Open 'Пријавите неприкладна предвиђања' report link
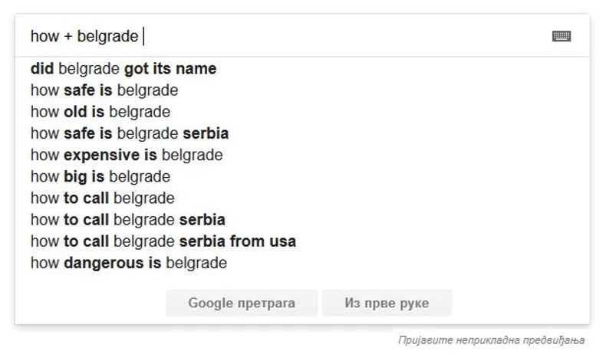Image resolution: width=606 pixels, height=364 pixels. tap(491, 339)
